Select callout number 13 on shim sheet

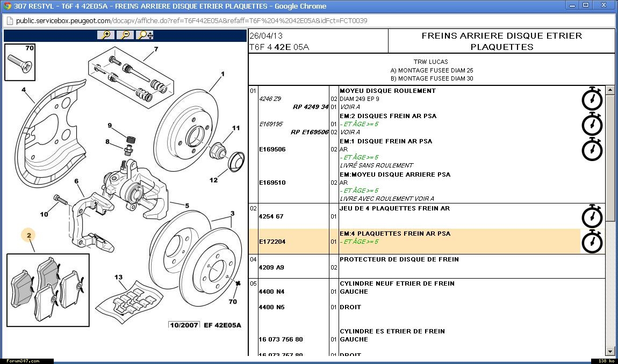(119, 277)
